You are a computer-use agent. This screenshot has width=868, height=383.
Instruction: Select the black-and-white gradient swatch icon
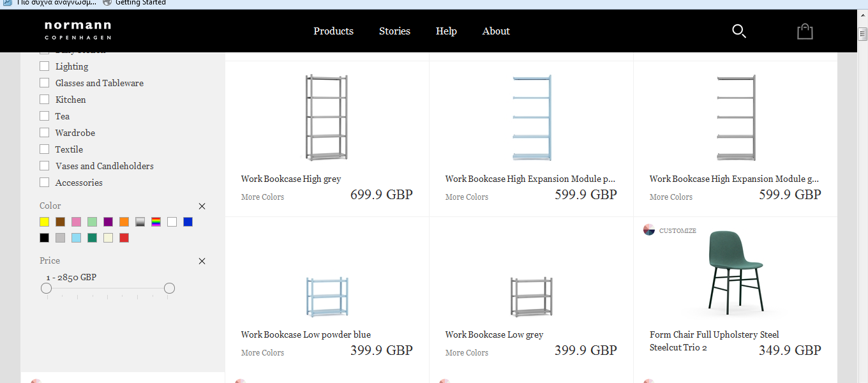pos(140,222)
